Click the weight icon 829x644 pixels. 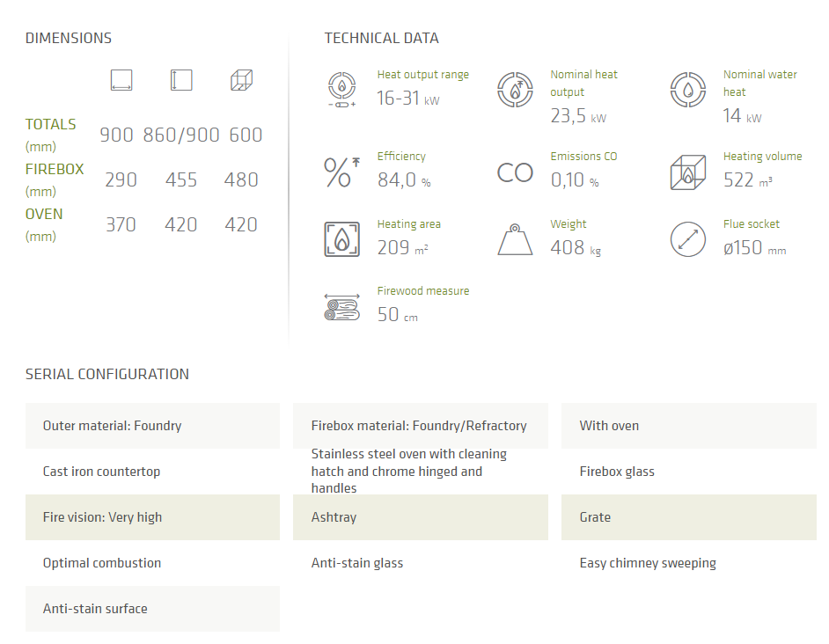(x=515, y=239)
